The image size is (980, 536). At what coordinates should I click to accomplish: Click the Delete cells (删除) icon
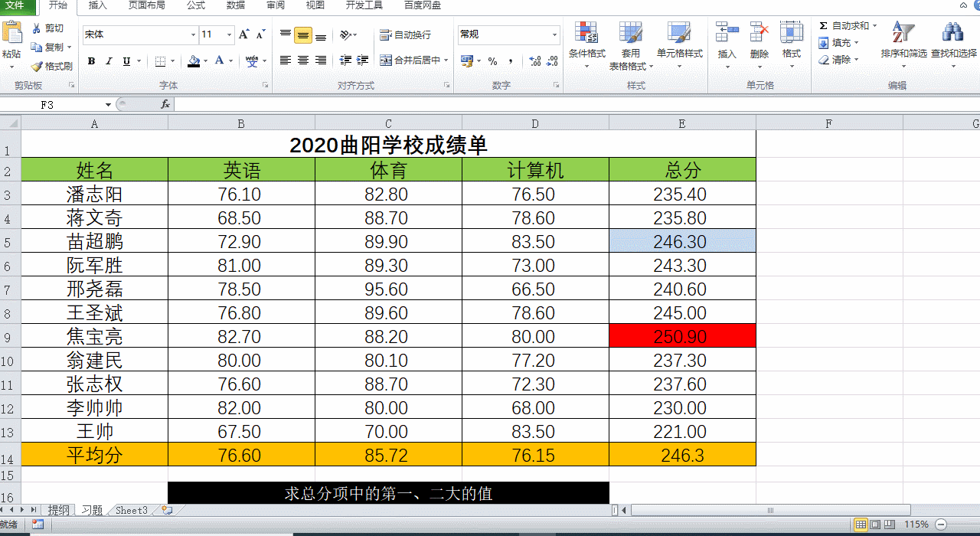759,32
